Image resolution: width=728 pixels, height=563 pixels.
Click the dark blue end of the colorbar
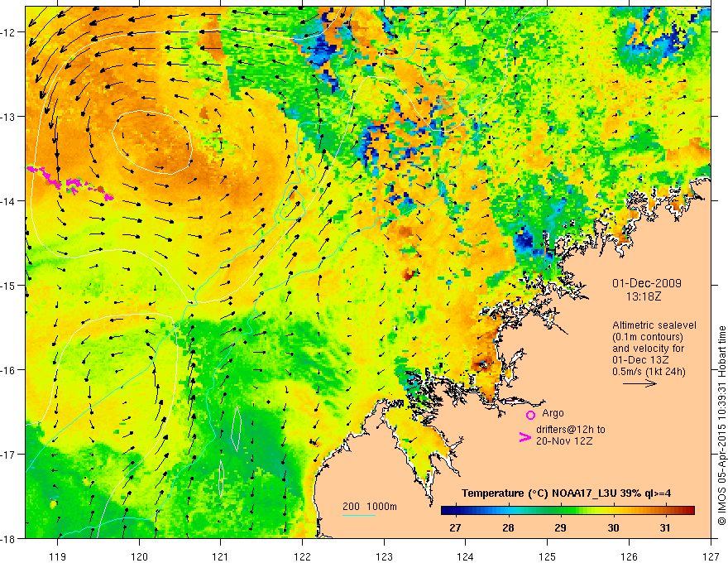pyautogui.click(x=447, y=510)
